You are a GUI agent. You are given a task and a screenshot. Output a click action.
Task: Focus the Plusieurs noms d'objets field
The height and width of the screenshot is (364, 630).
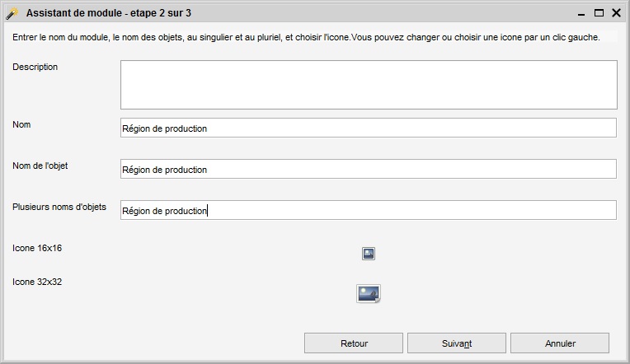coord(369,210)
